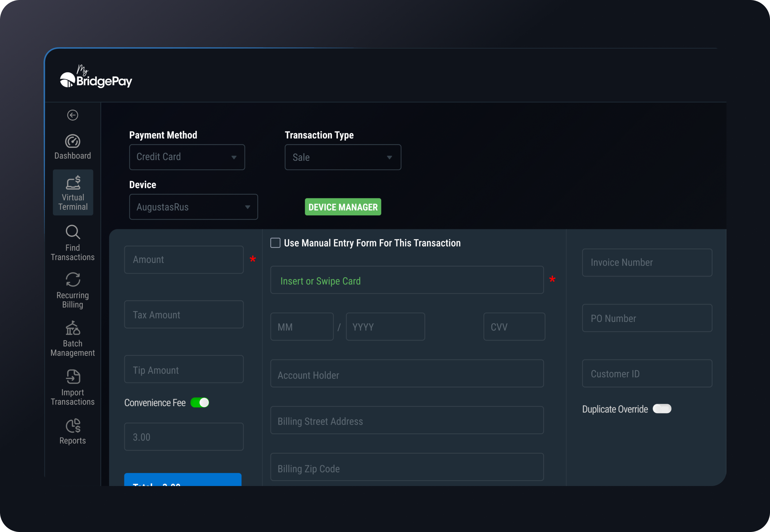
Task: Open Import Transactions file icon
Action: pyautogui.click(x=72, y=377)
